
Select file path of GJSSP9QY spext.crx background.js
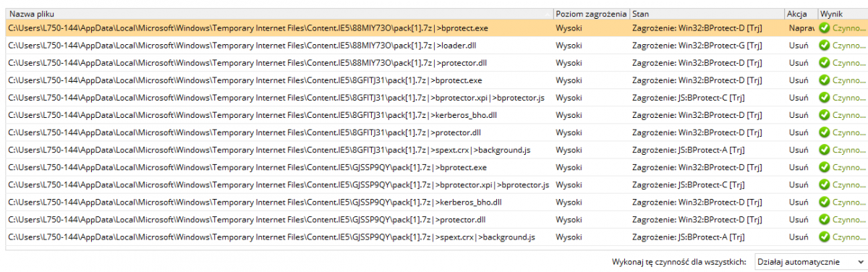(272, 237)
